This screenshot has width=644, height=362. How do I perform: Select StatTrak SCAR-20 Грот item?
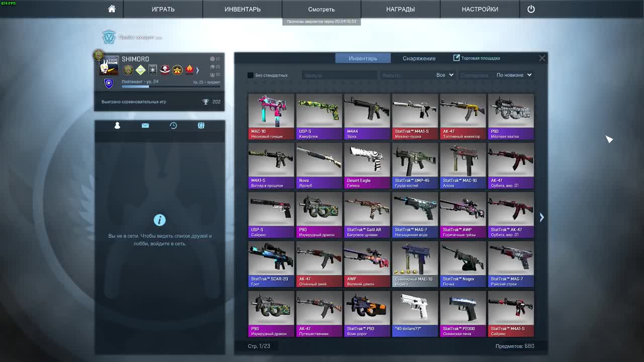(271, 264)
